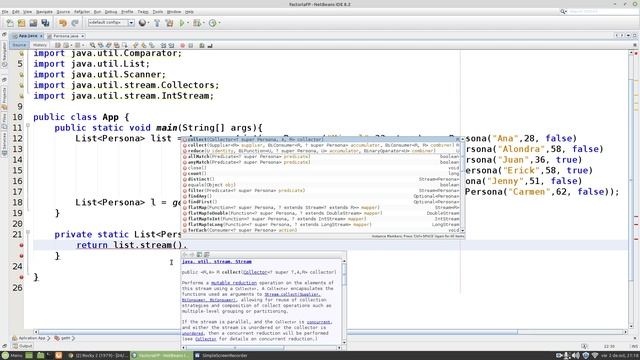The width and height of the screenshot is (640, 360).
Task: Click the New Project toolbar icon
Action: coord(21,23)
